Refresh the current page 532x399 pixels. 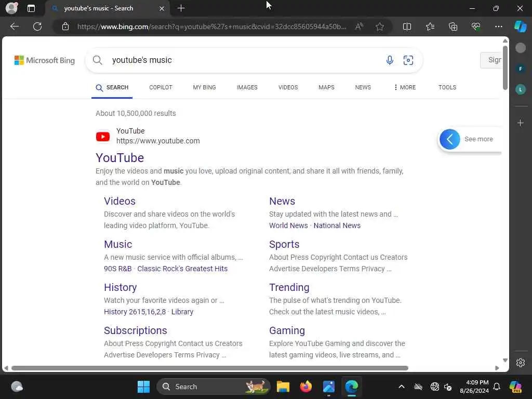pos(37,26)
